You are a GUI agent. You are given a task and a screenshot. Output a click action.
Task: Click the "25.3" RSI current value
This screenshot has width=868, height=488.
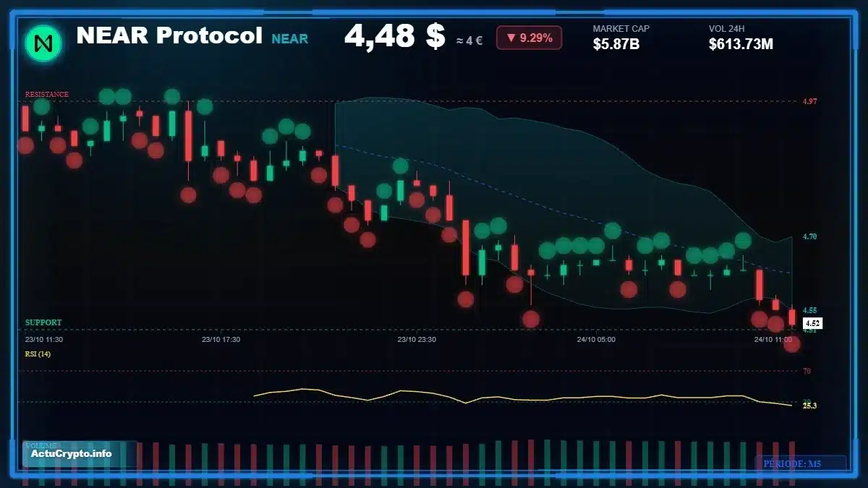click(809, 406)
